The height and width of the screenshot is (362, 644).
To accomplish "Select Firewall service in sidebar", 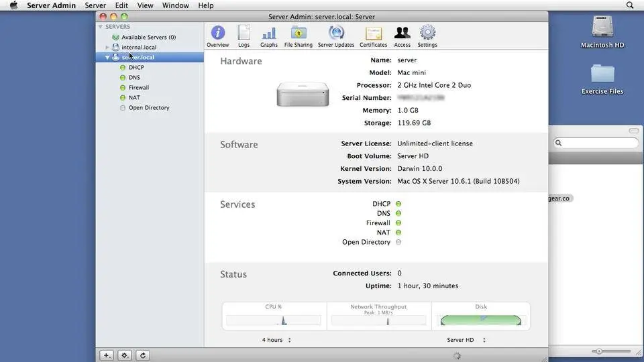I will click(x=138, y=87).
